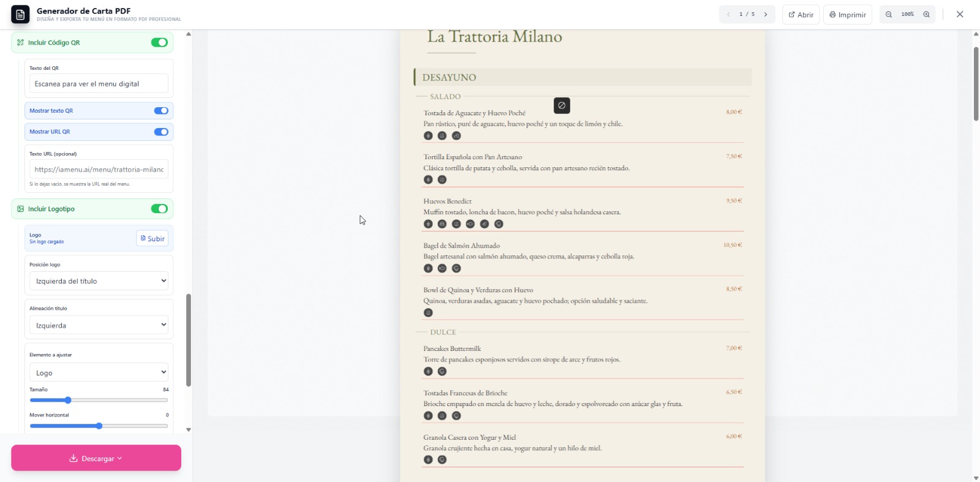Click the image icon beside Incluir Logotipo
The height and width of the screenshot is (482, 980).
pos(21,209)
